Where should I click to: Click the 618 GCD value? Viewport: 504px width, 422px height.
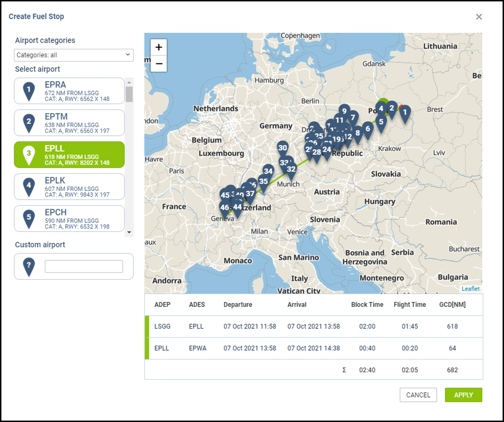pyautogui.click(x=452, y=327)
